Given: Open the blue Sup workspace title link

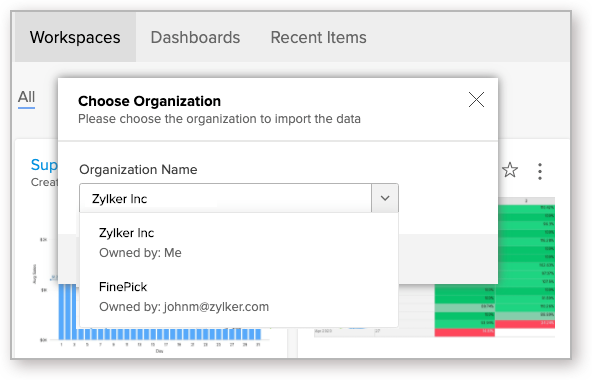Looking at the screenshot, I should (44, 165).
